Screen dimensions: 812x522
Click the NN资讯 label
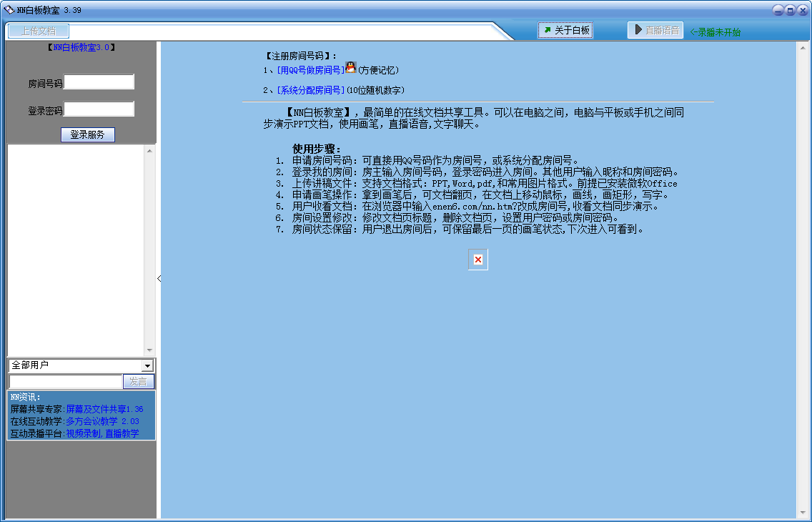[26, 397]
